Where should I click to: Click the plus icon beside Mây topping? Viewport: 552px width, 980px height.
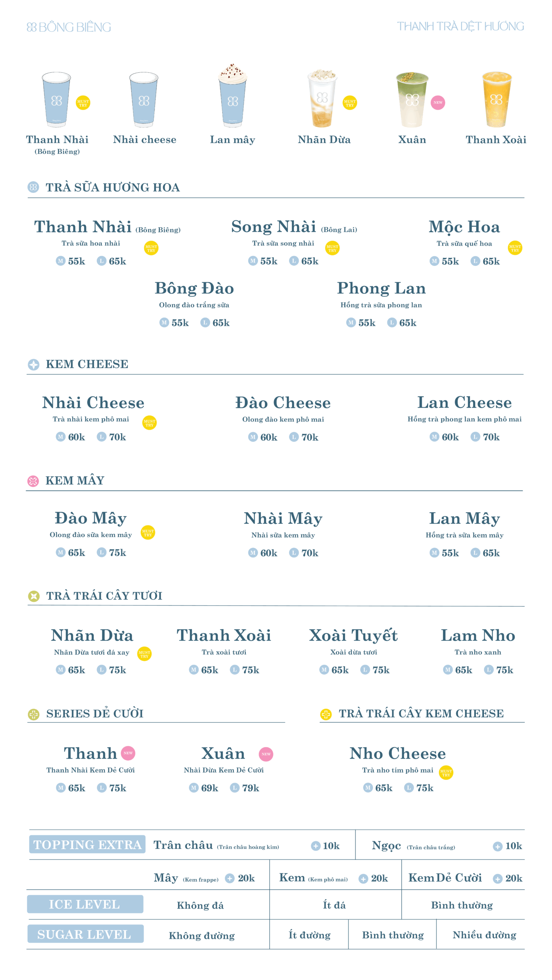(230, 878)
